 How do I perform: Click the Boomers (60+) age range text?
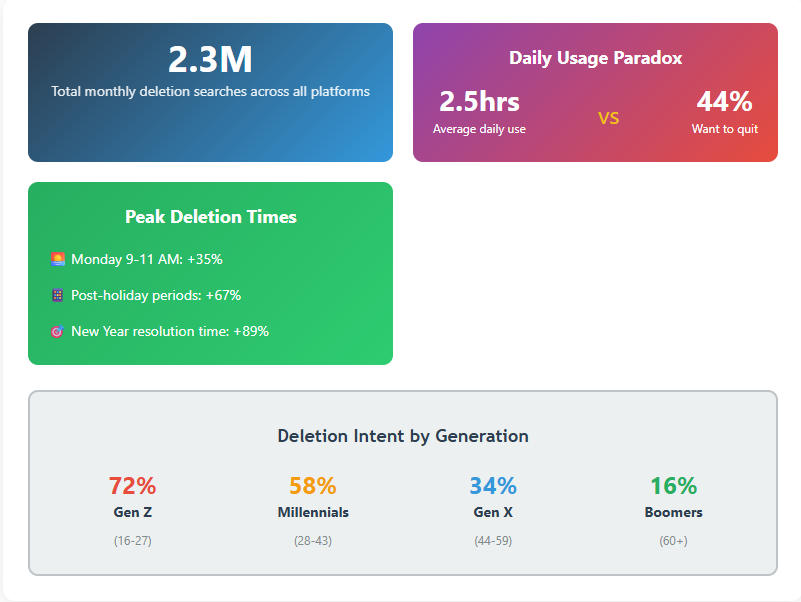(673, 540)
